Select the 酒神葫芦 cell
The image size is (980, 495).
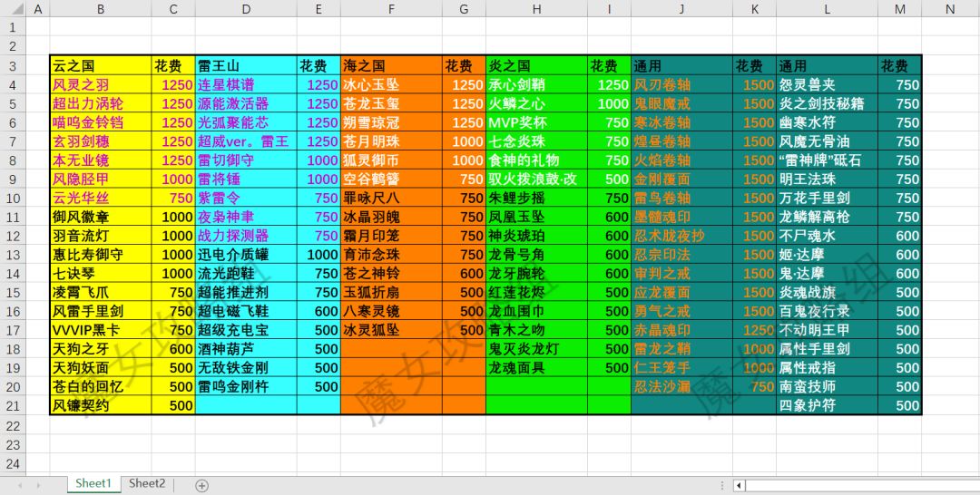click(246, 349)
